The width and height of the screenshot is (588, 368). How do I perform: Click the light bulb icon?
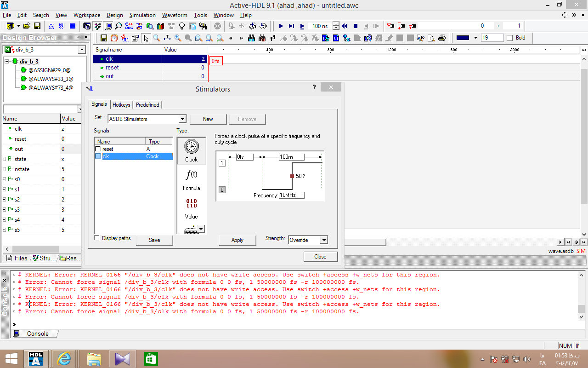[181, 26]
